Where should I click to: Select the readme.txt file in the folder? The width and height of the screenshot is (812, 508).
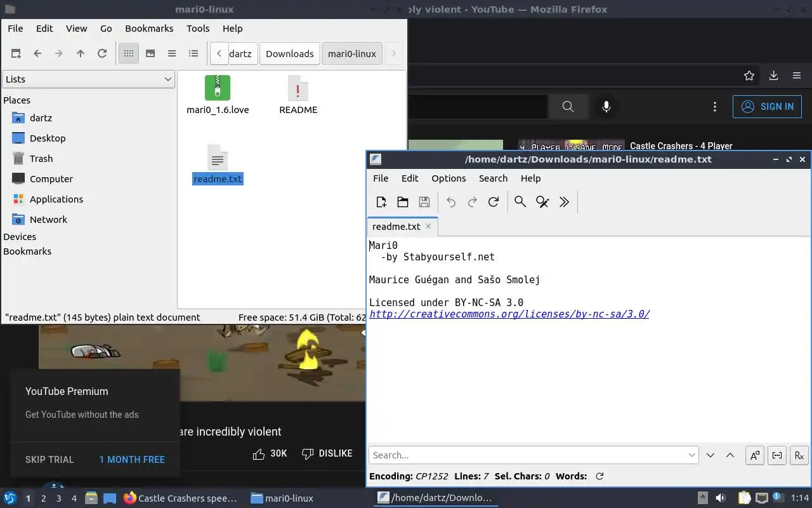[x=218, y=164]
